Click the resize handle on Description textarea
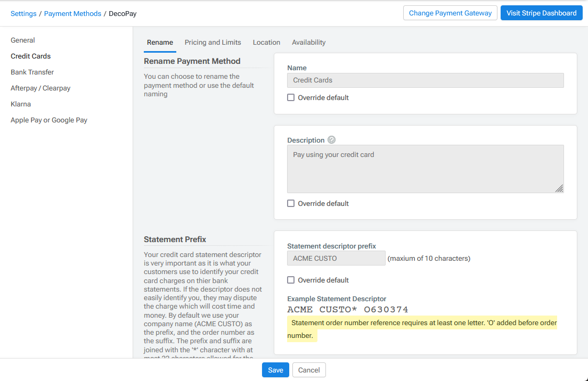588x381 pixels. [560, 188]
